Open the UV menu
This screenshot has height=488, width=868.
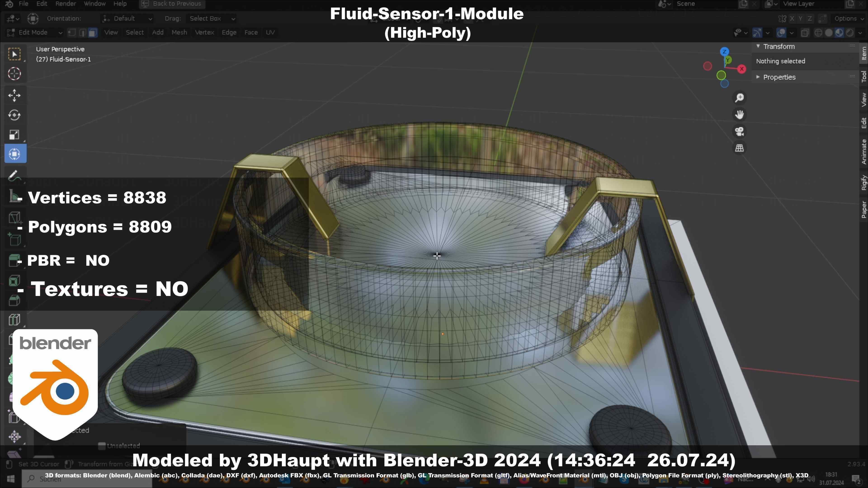[270, 33]
